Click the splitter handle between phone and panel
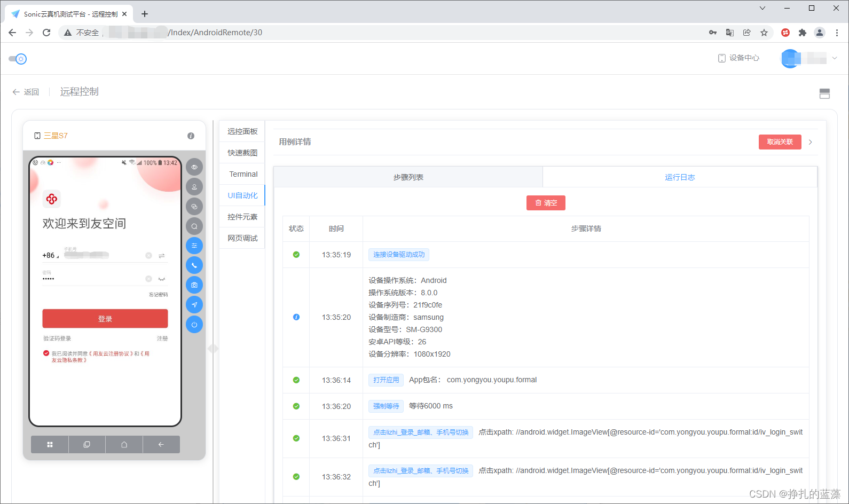 213,349
